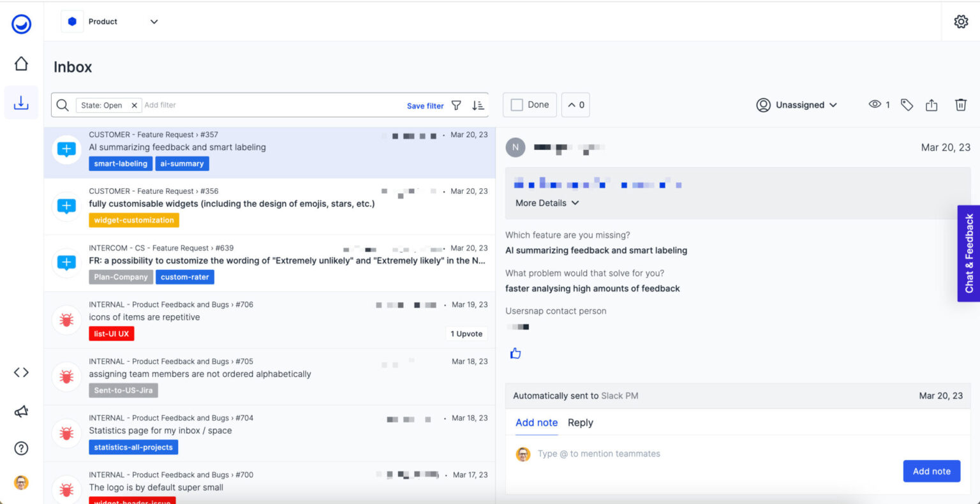Open the help question mark icon

click(21, 448)
